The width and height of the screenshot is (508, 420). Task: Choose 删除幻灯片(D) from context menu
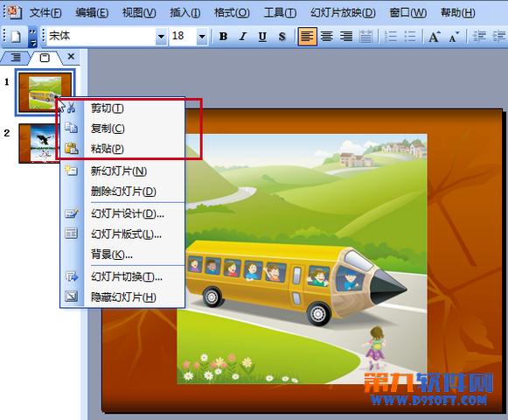pos(123,192)
